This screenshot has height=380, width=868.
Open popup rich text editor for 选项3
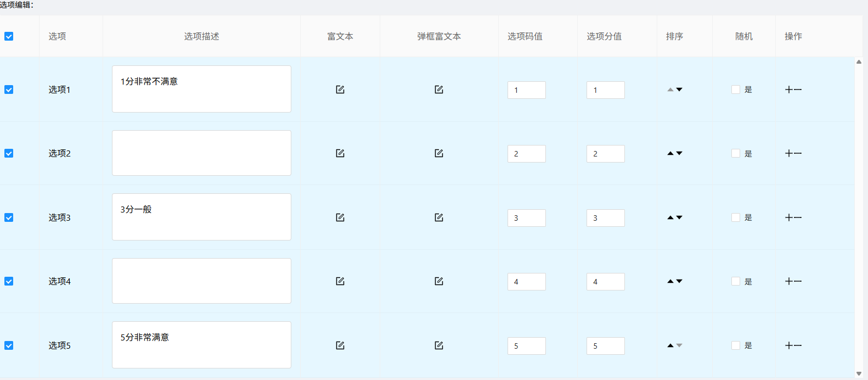point(439,217)
